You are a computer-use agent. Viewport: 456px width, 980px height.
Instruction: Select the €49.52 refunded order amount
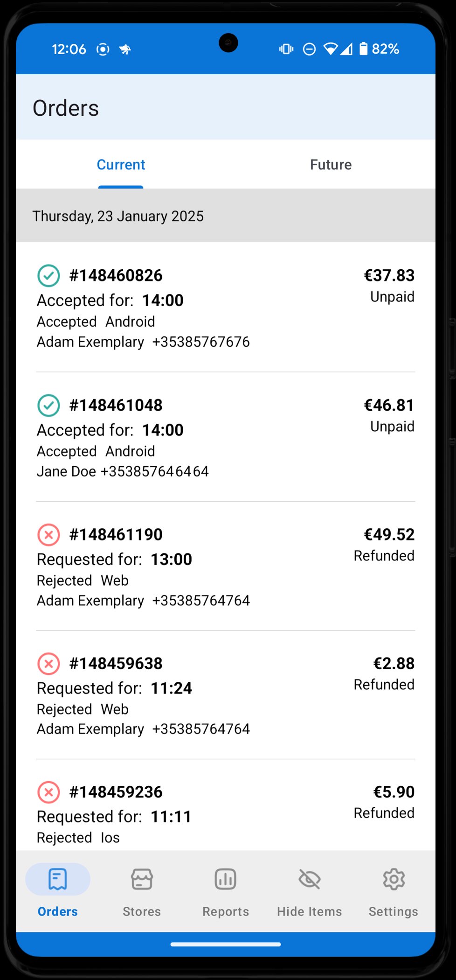coord(389,534)
